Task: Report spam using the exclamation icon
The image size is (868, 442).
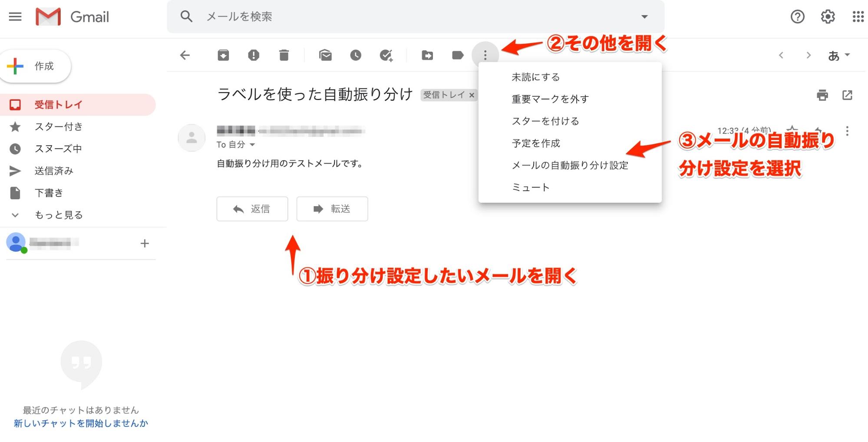Action: pos(254,55)
